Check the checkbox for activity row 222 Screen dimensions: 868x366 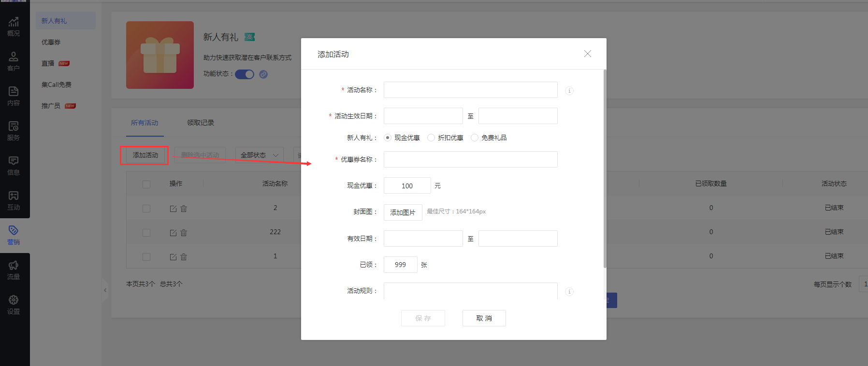(x=146, y=233)
